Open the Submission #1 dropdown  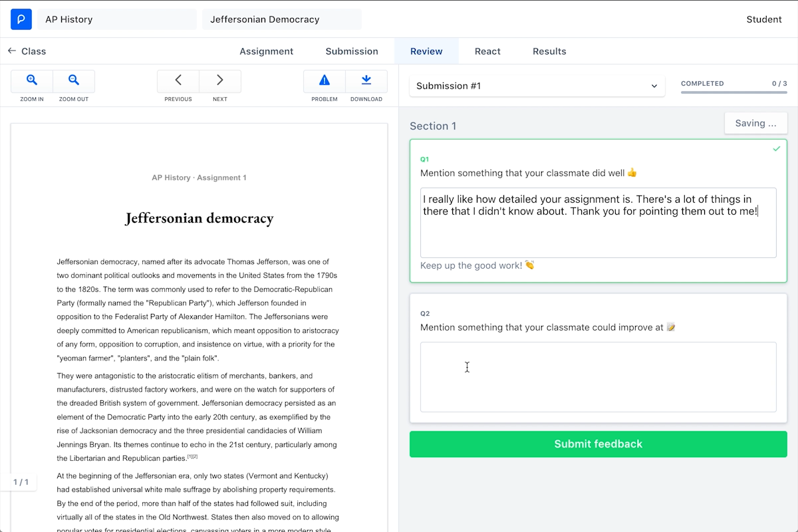point(537,86)
